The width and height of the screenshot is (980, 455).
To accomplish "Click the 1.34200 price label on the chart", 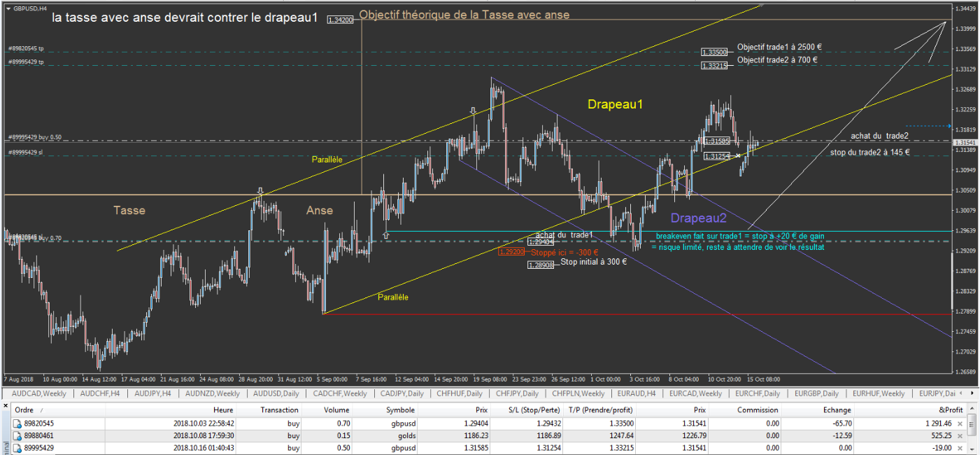I will click(341, 20).
